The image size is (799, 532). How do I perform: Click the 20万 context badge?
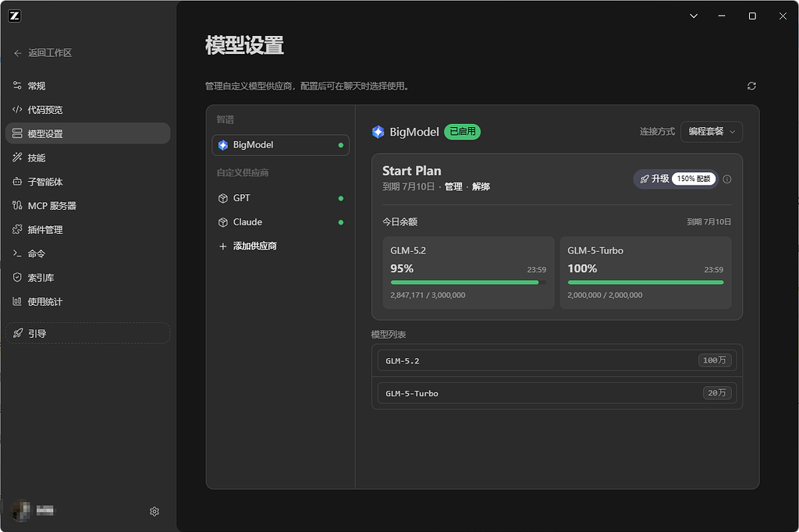click(x=717, y=393)
